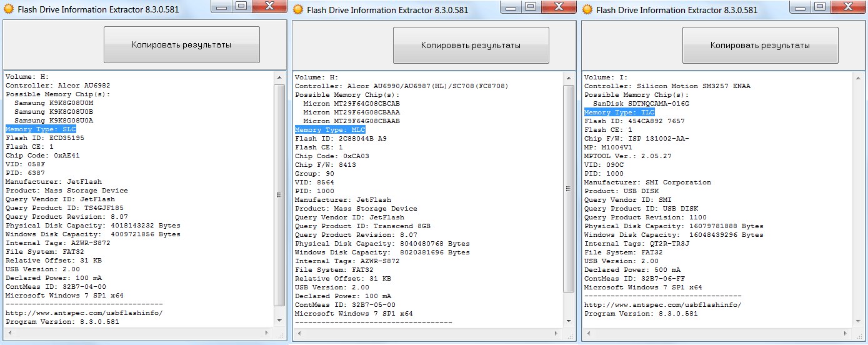This screenshot has height=345, width=868.
Task: Click the Controller line listing AU6990/AU6987(HL)/SC708
Action: [x=401, y=85]
